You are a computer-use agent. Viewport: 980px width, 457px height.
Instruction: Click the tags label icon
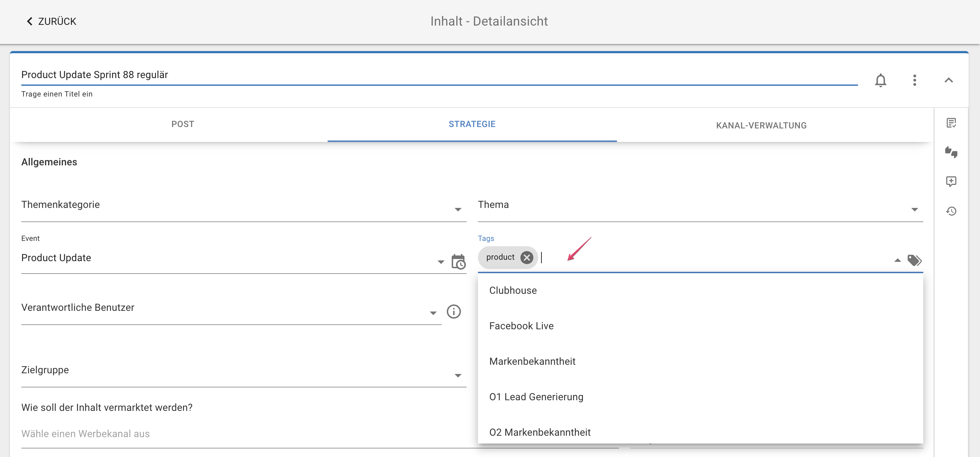point(914,260)
